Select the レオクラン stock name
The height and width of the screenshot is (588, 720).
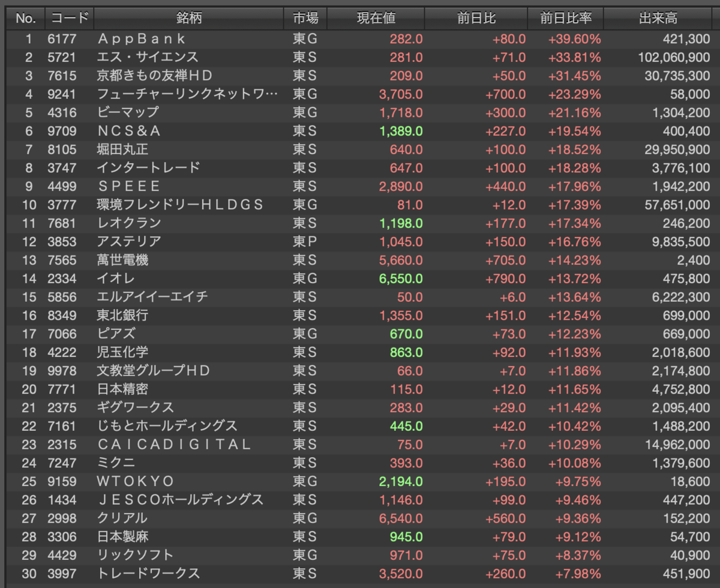tap(129, 223)
